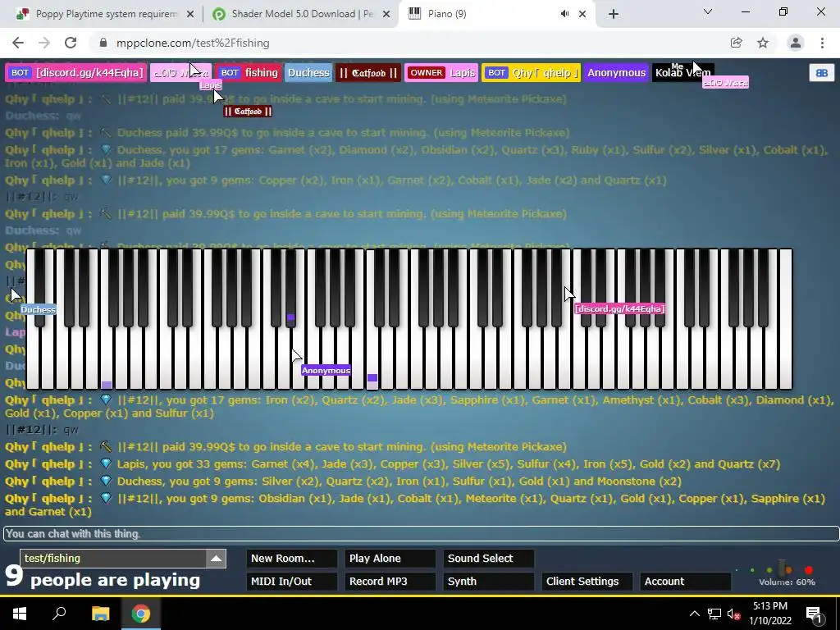Mute the Piano tab audio icon

tap(564, 14)
